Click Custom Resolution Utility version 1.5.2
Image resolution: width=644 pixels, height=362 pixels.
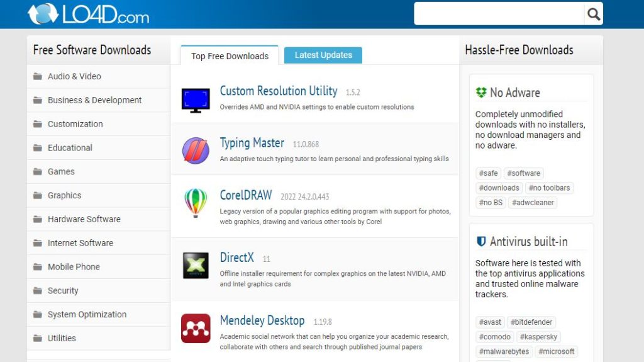[x=353, y=92]
